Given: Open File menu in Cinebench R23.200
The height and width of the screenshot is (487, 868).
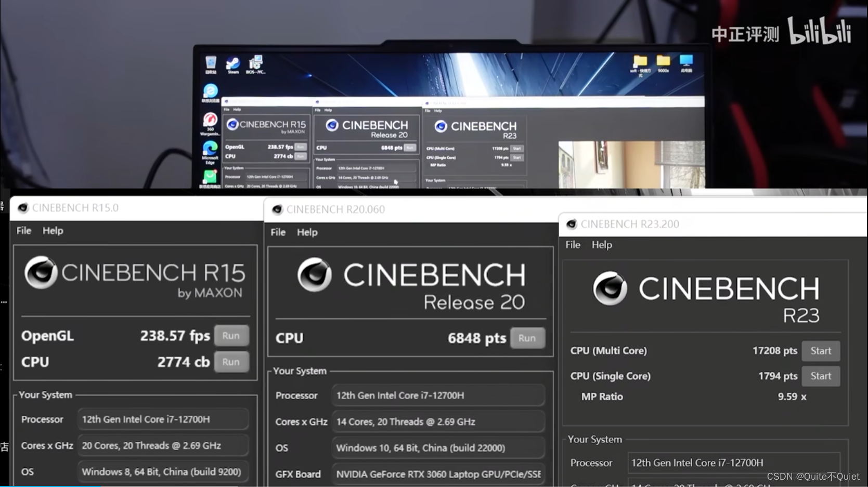Looking at the screenshot, I should point(573,245).
